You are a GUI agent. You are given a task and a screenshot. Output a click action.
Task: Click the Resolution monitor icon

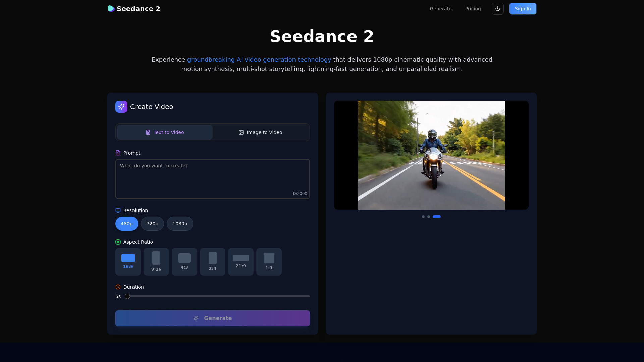118,210
